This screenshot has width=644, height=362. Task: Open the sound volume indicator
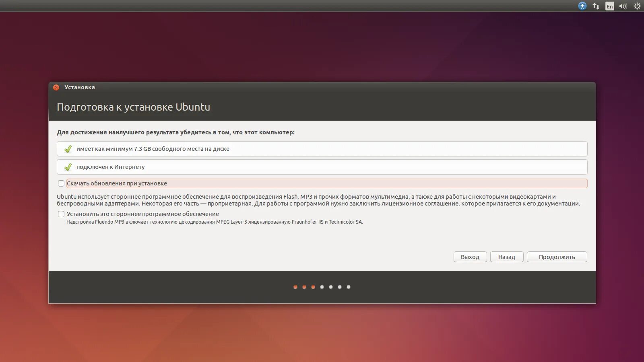click(623, 6)
